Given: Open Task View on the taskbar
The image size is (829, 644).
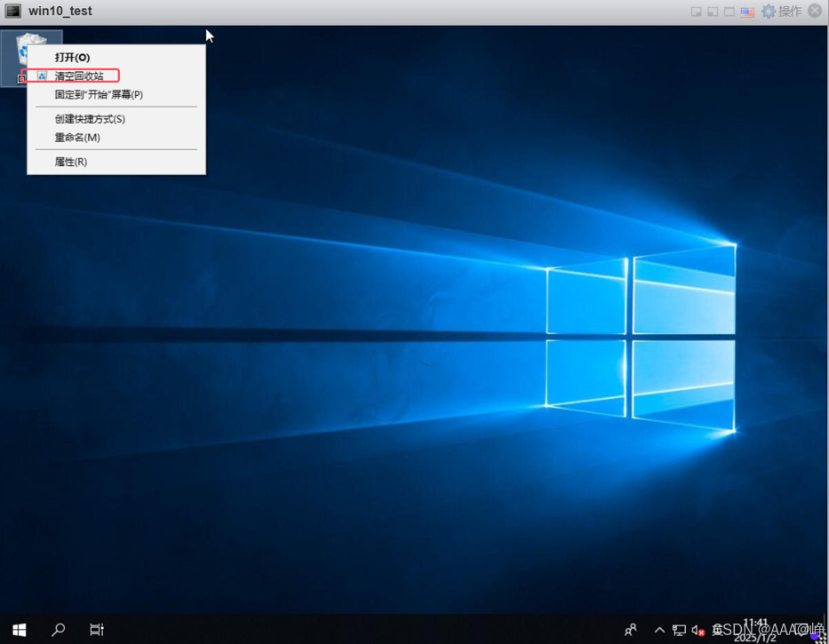Looking at the screenshot, I should 97,629.
